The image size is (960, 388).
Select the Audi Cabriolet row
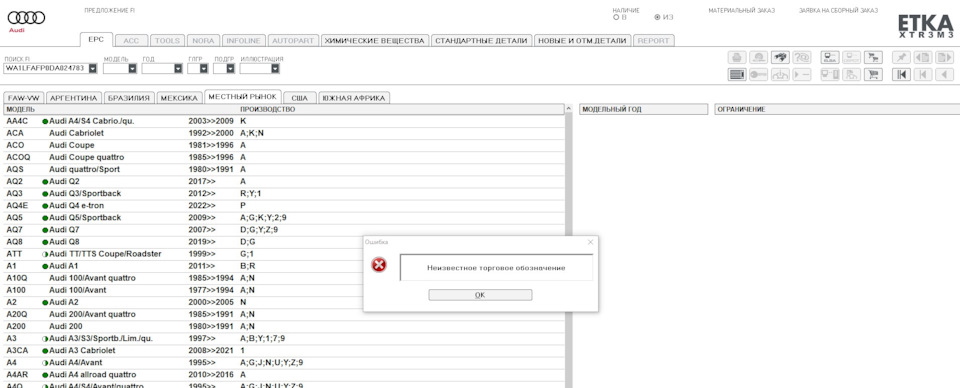click(284, 133)
